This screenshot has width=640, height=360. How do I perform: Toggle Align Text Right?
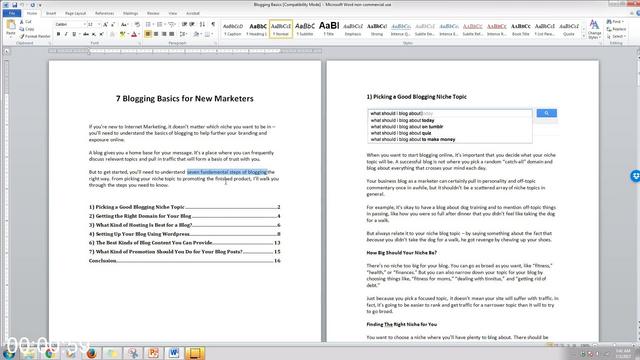[164, 34]
